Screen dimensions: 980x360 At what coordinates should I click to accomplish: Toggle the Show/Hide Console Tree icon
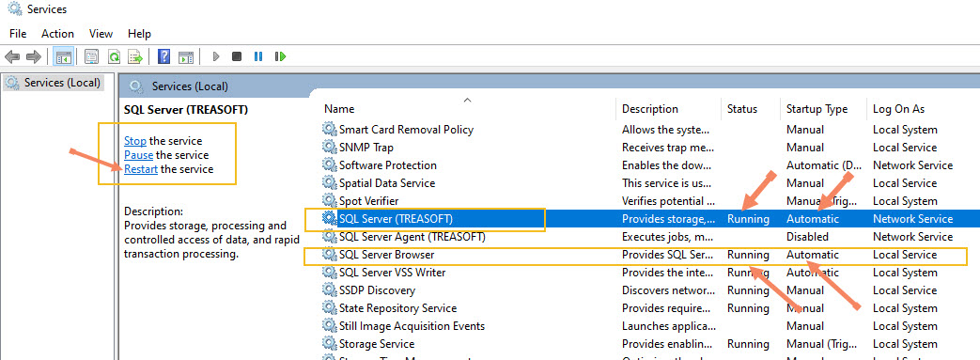click(63, 57)
